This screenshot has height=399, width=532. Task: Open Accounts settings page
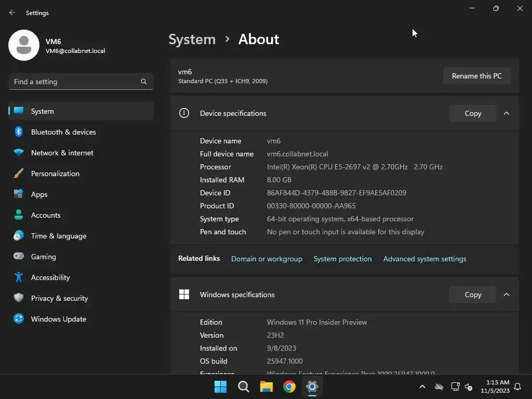(81, 215)
